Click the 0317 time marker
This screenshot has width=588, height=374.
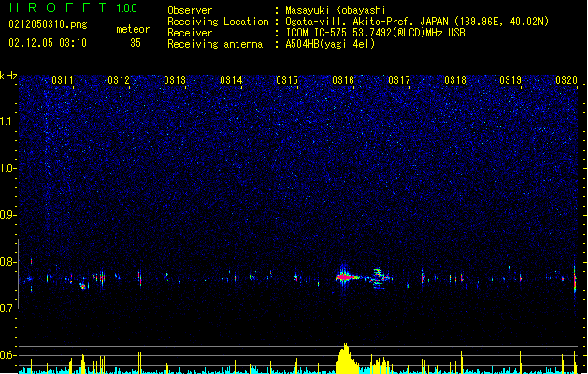[399, 80]
